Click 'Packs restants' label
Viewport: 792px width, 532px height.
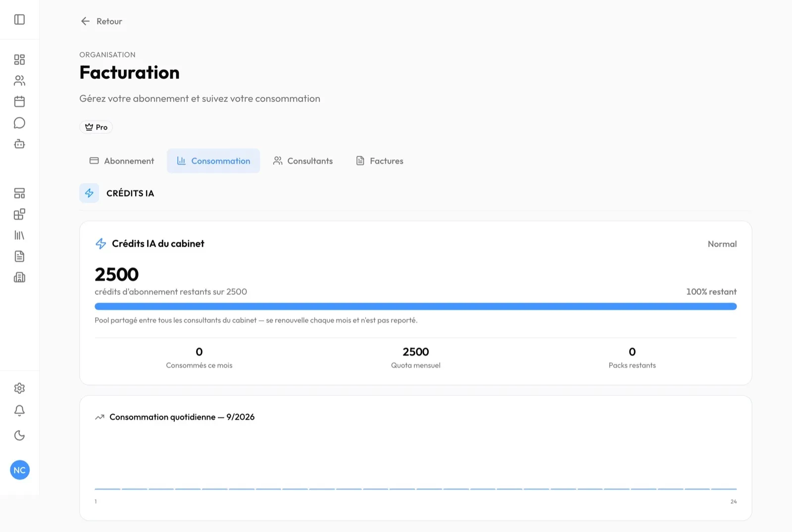632,365
